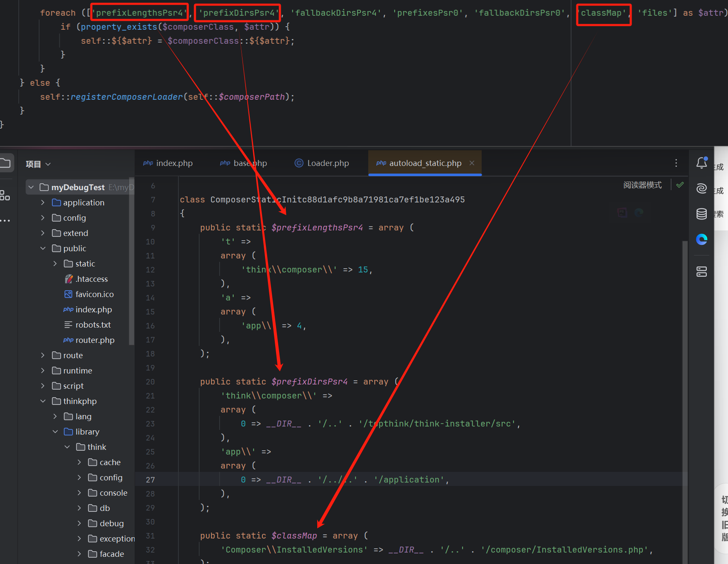Screen dimensions: 728x564
Task: Click the green inspection checkmark icon
Action: tap(680, 185)
